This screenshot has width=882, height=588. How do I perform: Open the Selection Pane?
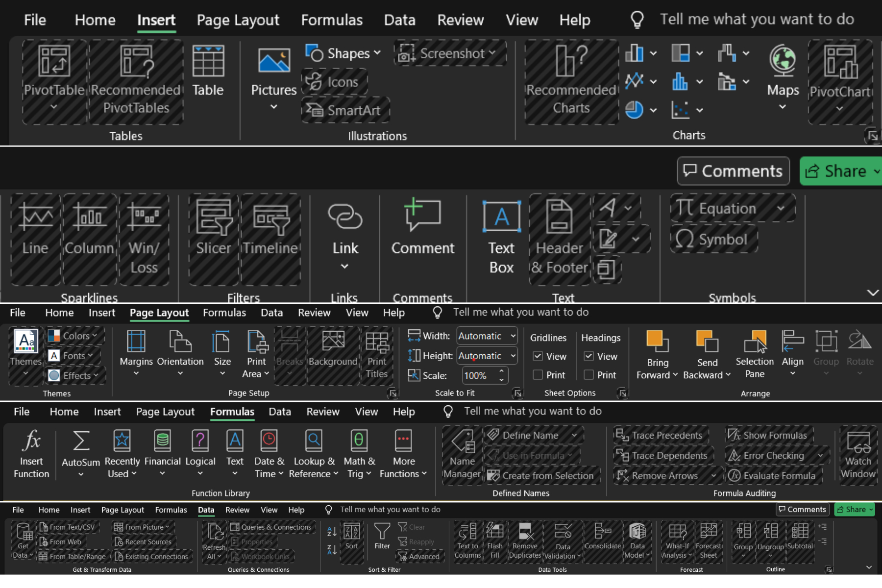755,354
